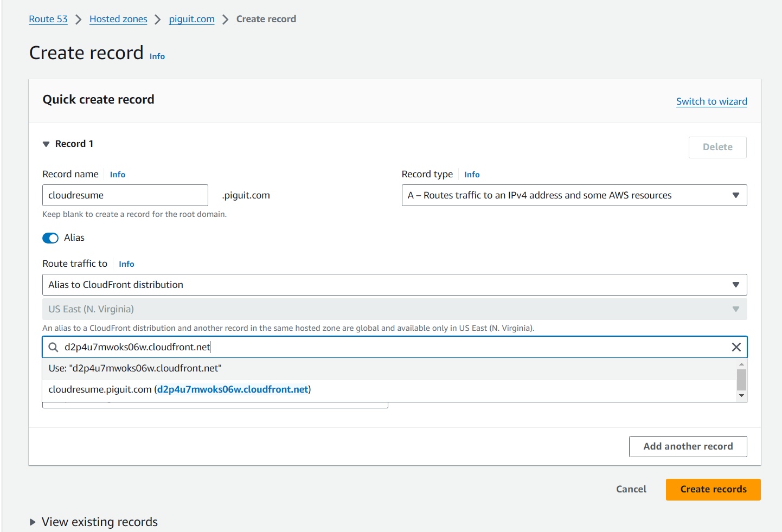Click Add another record button
This screenshot has height=532, width=782.
688,446
